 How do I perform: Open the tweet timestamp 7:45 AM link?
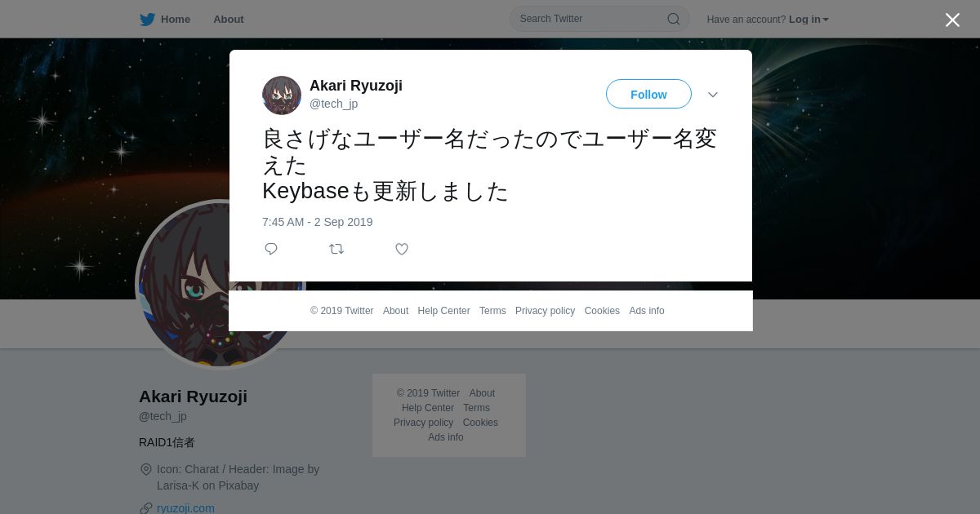(x=317, y=222)
